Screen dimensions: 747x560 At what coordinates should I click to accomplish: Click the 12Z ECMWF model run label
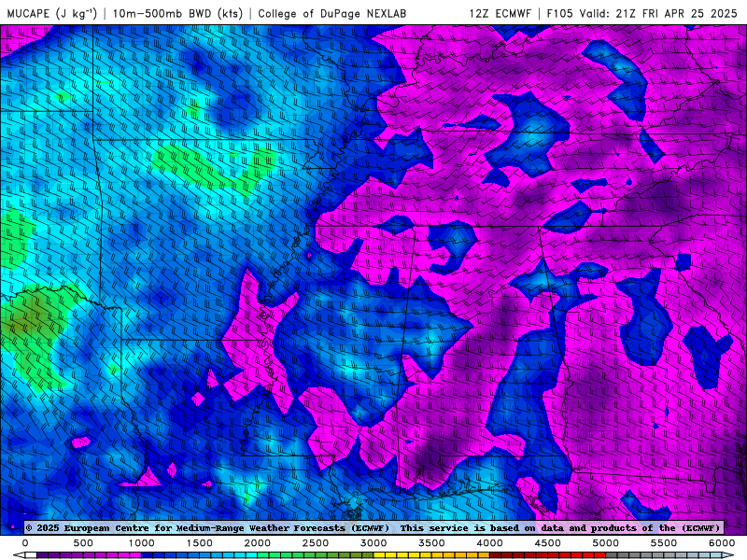(x=500, y=13)
